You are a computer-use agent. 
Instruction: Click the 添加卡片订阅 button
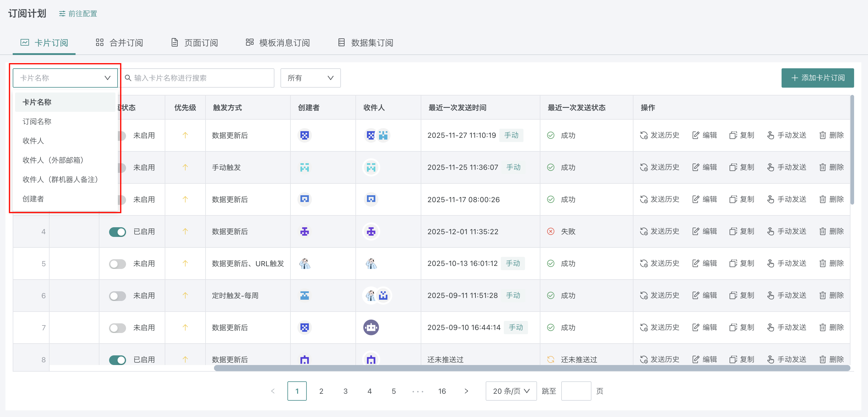pos(818,78)
